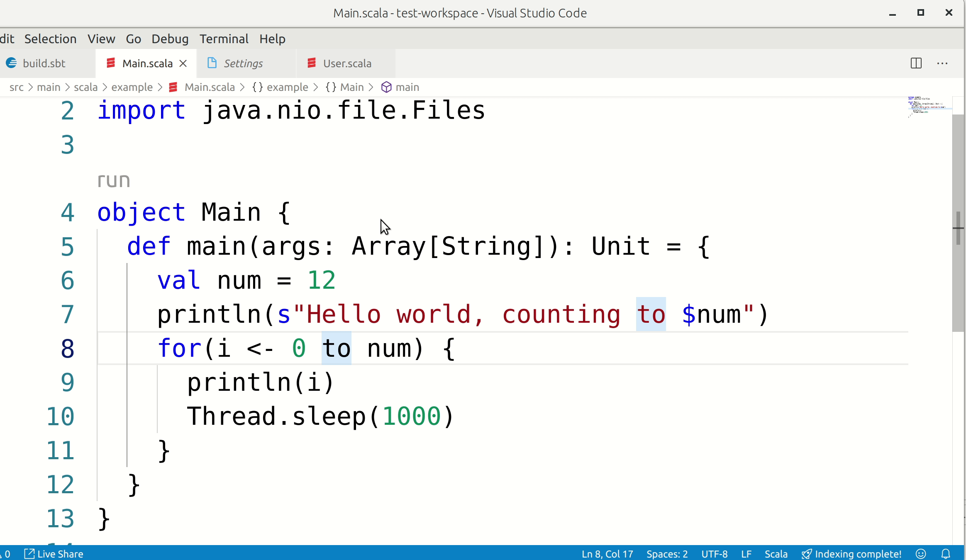Screen dimensions: 966x560
Task: Open the build.sbt tab
Action: pyautogui.click(x=44, y=63)
